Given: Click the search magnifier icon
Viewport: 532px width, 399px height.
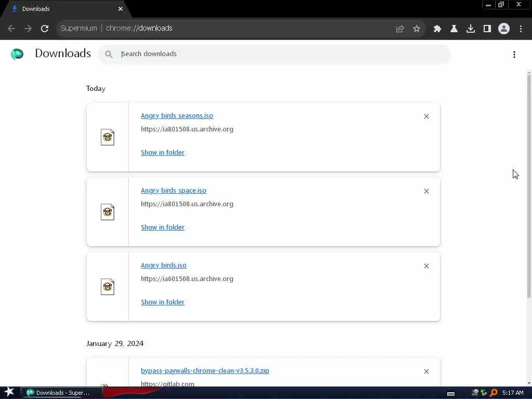Looking at the screenshot, I should [109, 54].
